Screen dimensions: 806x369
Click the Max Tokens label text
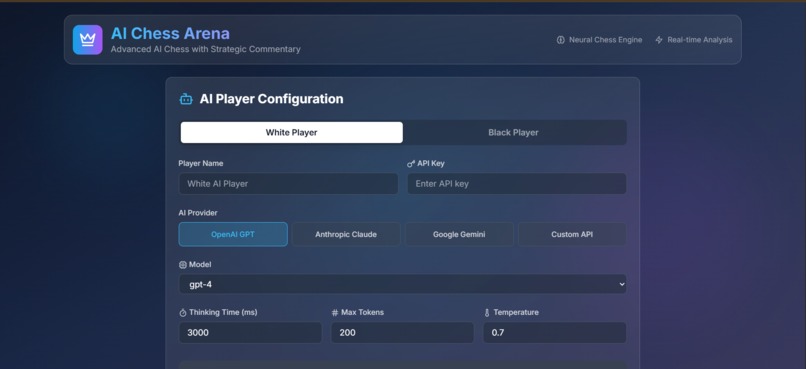(362, 312)
